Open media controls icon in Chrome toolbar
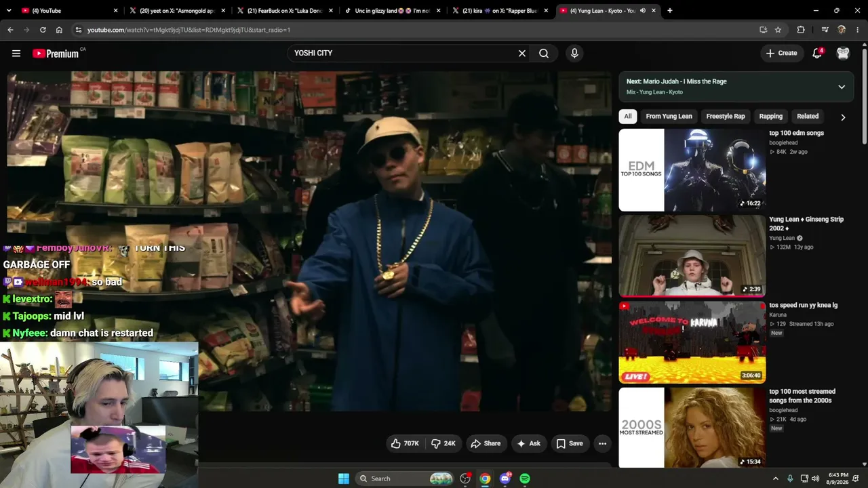This screenshot has width=868, height=488. click(825, 30)
